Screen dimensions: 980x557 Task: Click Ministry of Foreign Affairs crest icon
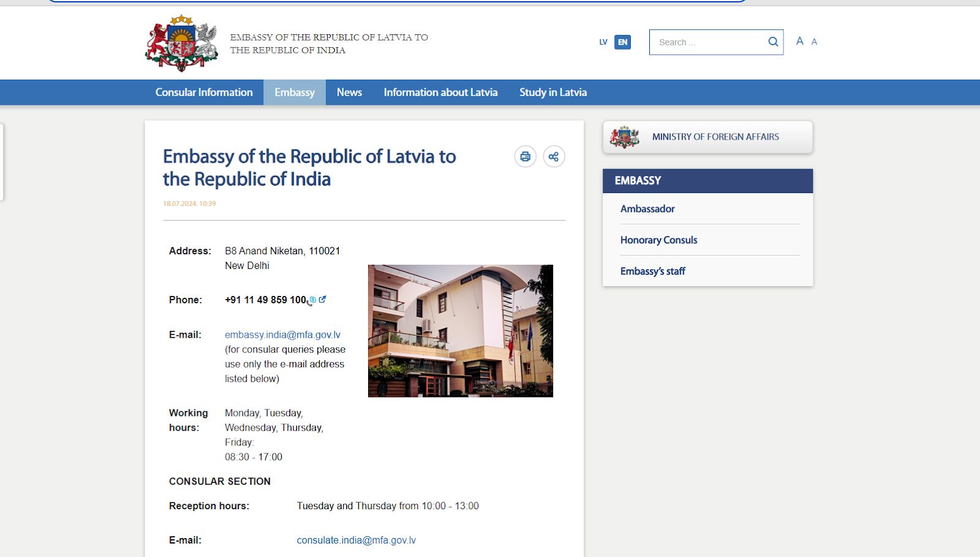click(624, 137)
